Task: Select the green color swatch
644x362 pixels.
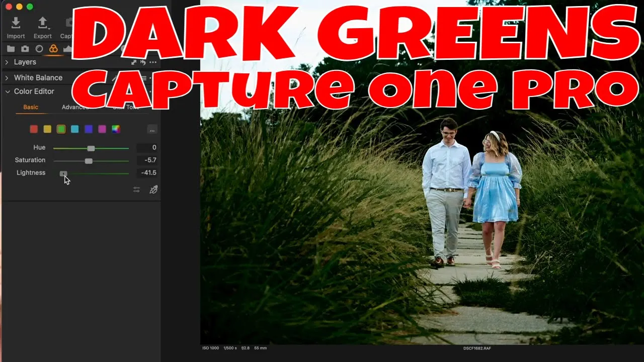Action: point(61,129)
